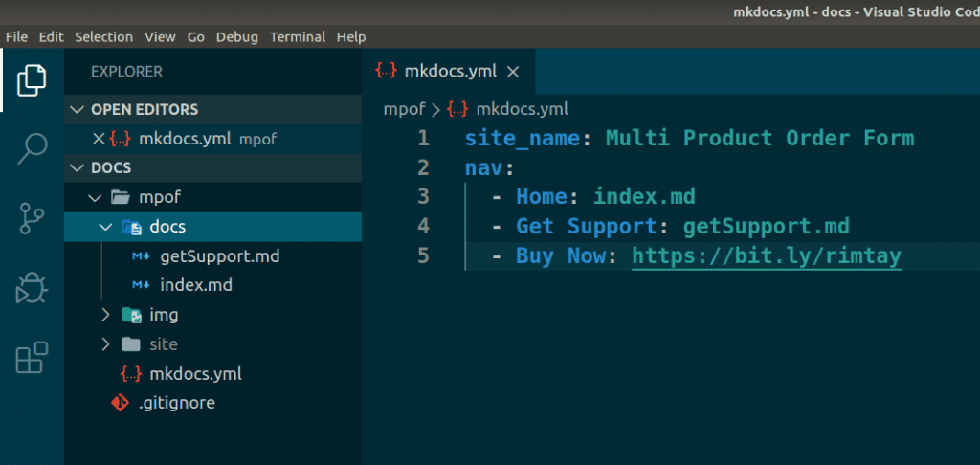Close the mkdocs.yml editor tab
This screenshot has width=980, height=465.
point(513,72)
